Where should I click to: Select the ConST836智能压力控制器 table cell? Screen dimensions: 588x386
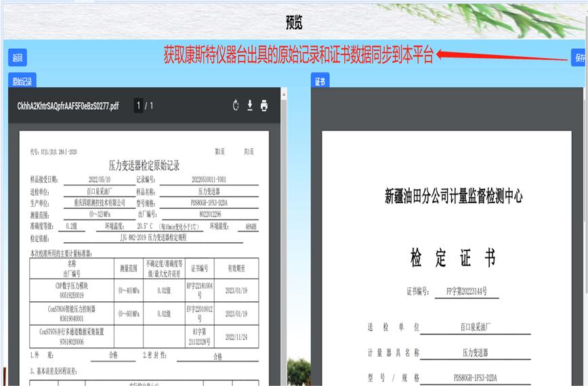[x=72, y=314]
